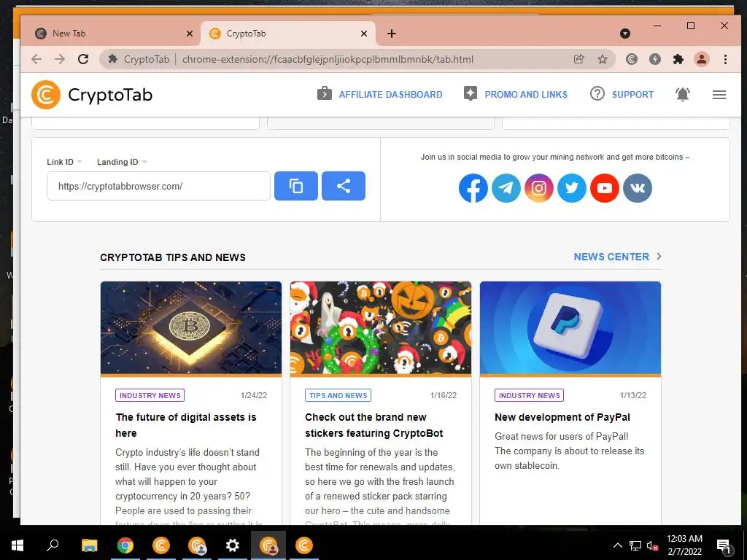The image size is (747, 560).
Task: Show hidden system tray icons
Action: 617,545
